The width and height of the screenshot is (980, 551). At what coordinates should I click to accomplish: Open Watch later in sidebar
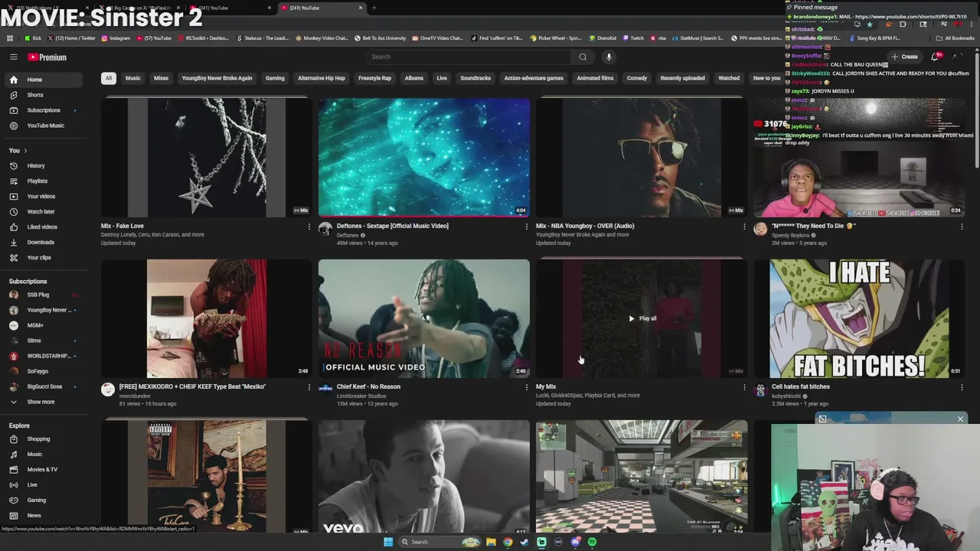point(44,211)
